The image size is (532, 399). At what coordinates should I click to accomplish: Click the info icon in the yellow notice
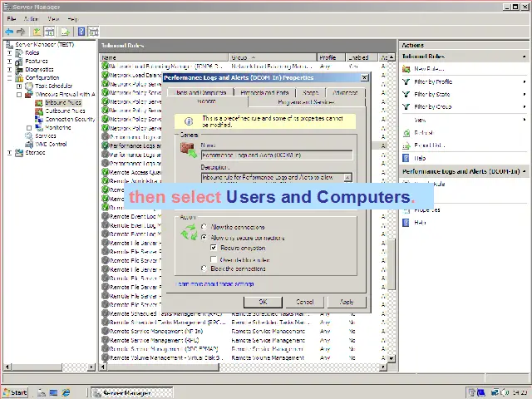click(189, 121)
